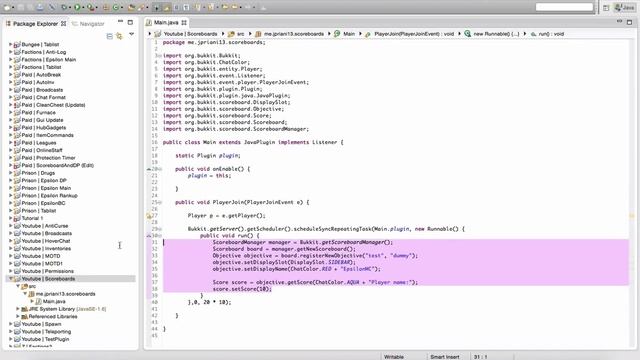Click the overview ruler warning marker

click(632, 216)
